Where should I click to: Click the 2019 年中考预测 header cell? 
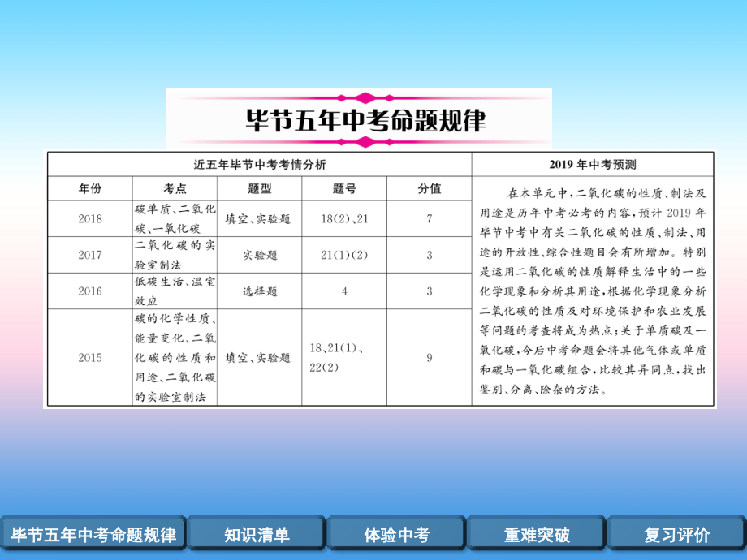point(593,164)
